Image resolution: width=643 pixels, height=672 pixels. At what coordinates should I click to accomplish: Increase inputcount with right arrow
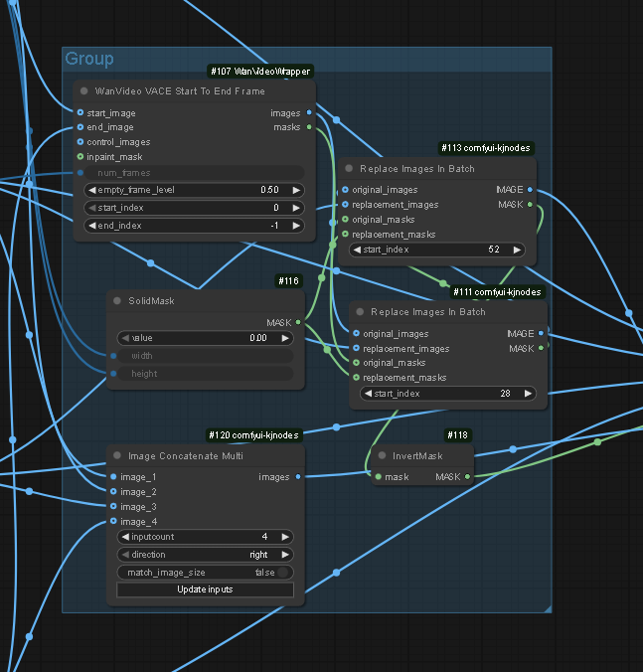tap(285, 537)
